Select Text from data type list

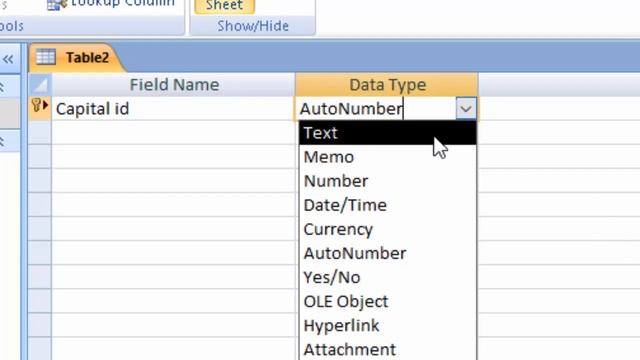[387, 133]
